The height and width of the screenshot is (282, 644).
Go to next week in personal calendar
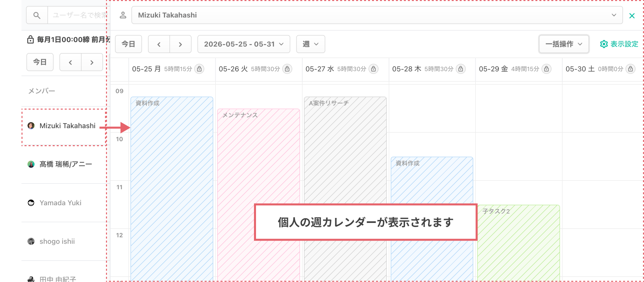[180, 44]
